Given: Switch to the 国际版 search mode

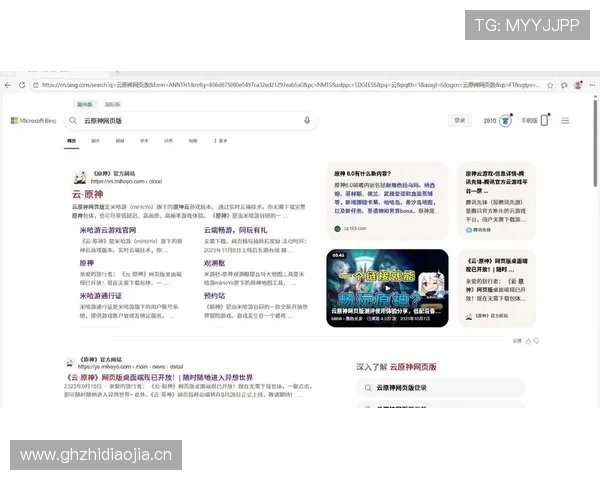Looking at the screenshot, I should [x=112, y=104].
